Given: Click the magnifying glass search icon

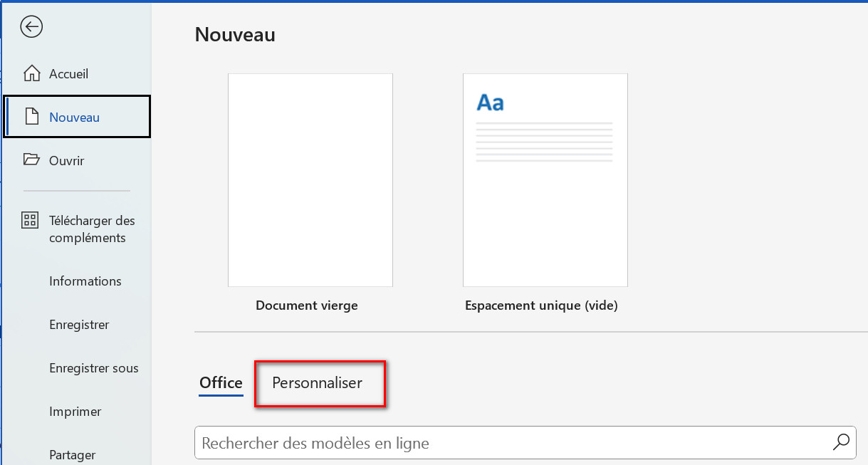Looking at the screenshot, I should (x=841, y=442).
